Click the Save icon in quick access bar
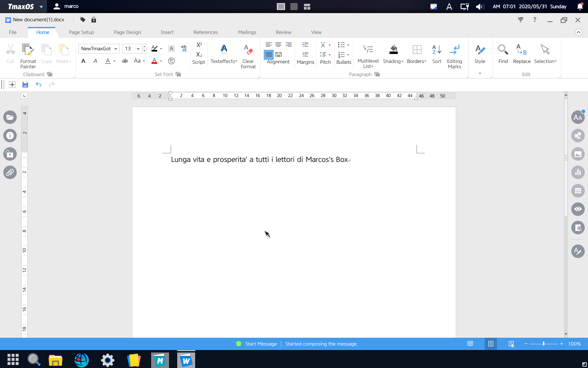 coord(25,84)
